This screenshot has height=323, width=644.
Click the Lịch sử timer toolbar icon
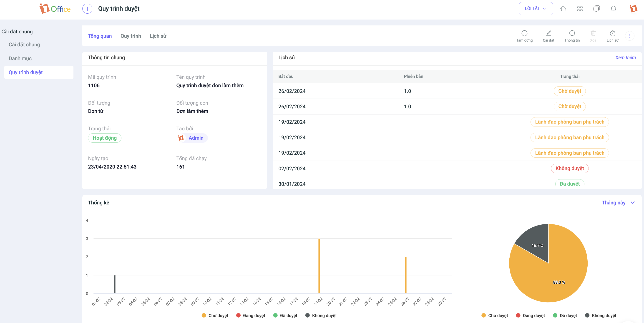pos(612,33)
